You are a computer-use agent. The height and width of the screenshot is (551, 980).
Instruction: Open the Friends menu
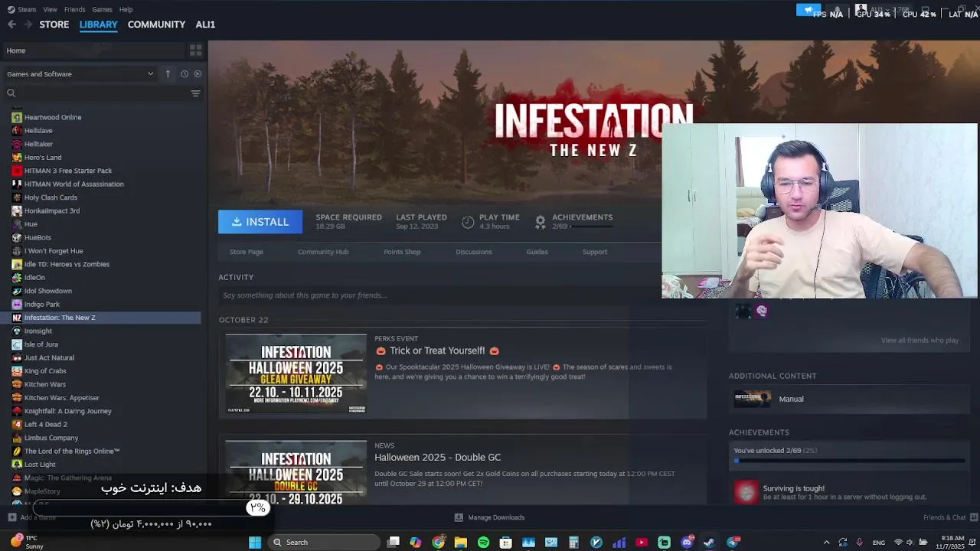tap(74, 9)
